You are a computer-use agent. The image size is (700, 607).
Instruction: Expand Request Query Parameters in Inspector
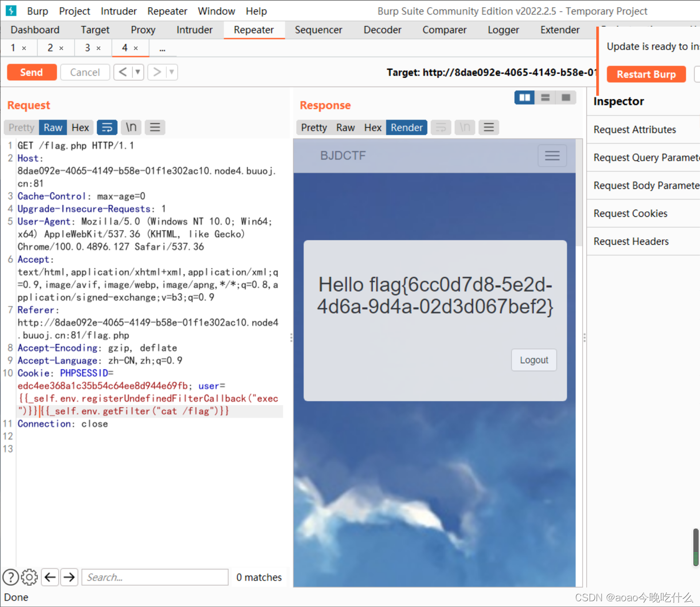tap(643, 157)
